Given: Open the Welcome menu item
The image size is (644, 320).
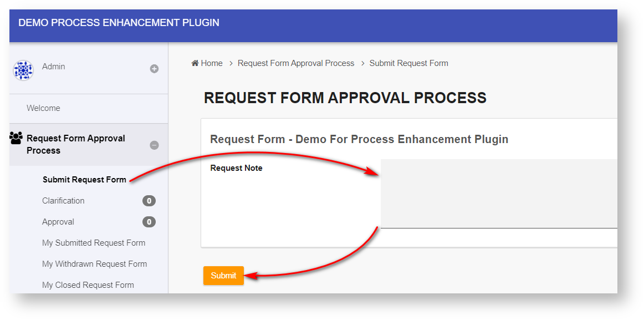Looking at the screenshot, I should (x=43, y=108).
